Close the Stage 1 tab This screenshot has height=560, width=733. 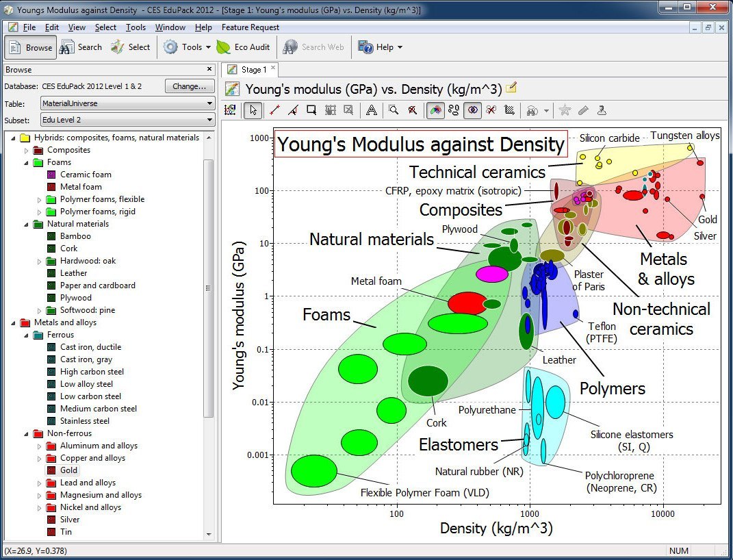[x=273, y=68]
